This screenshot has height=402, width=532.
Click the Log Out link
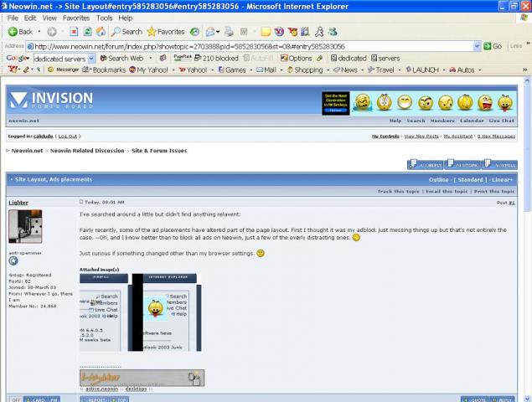click(x=68, y=136)
